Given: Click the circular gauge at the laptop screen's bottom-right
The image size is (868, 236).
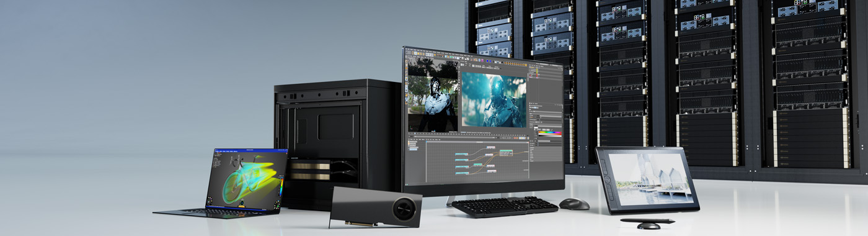Looking at the screenshot, I should 277,204.
